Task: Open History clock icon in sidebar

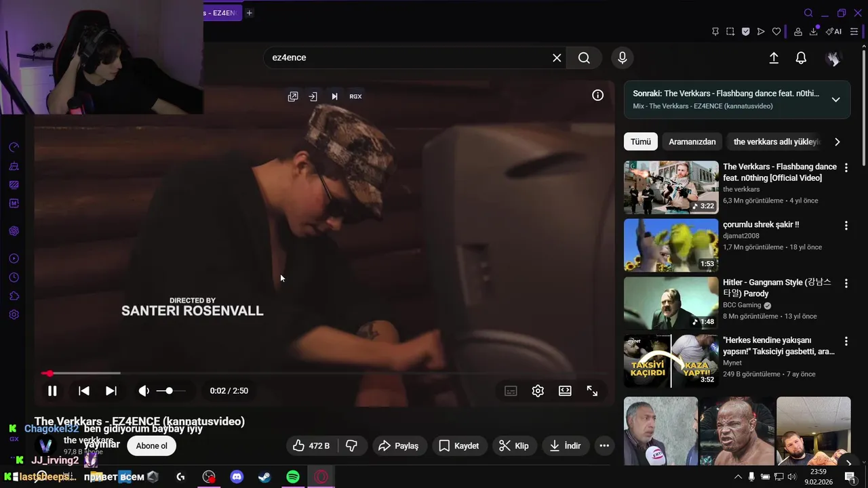Action: pyautogui.click(x=14, y=277)
